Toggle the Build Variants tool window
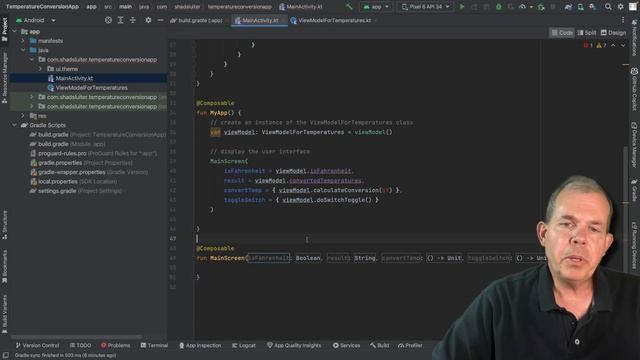The height and width of the screenshot is (360, 640). (x=4, y=314)
